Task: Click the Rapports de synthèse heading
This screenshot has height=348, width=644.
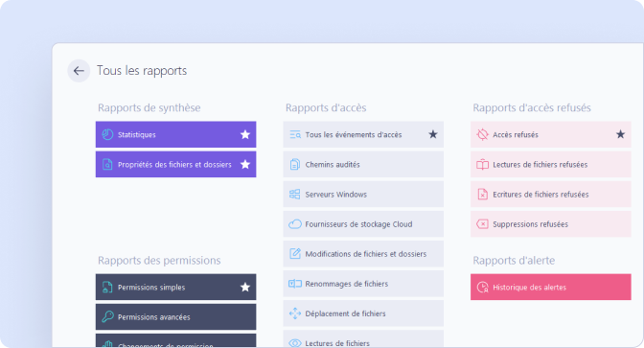Action: [x=149, y=107]
